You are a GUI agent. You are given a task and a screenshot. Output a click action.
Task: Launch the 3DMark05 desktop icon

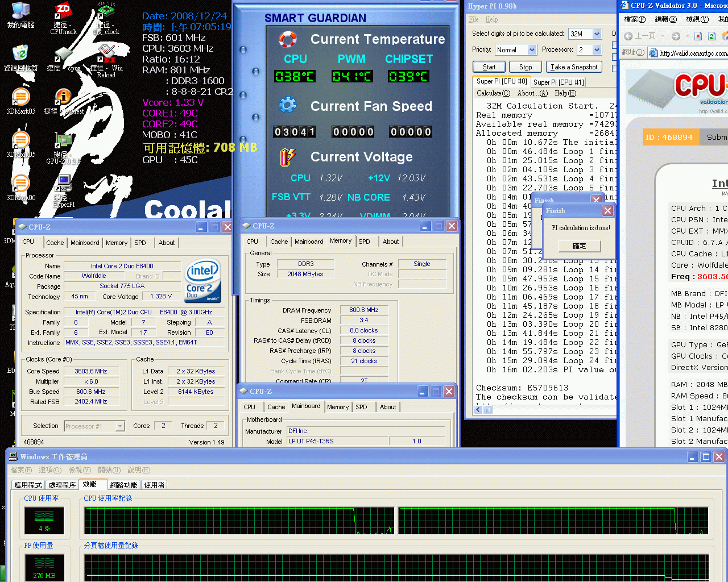(20, 140)
